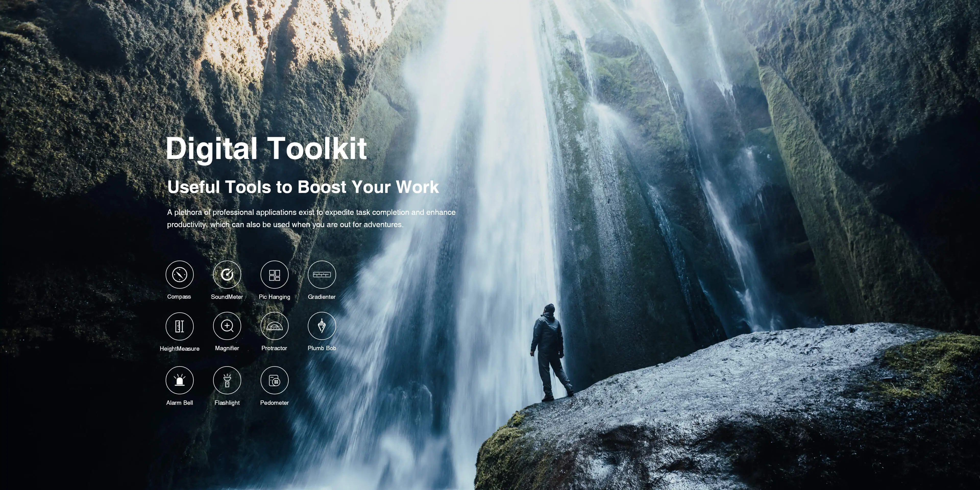Open the Alarm Bell icon
Screen dimensions: 980x490
(x=180, y=380)
